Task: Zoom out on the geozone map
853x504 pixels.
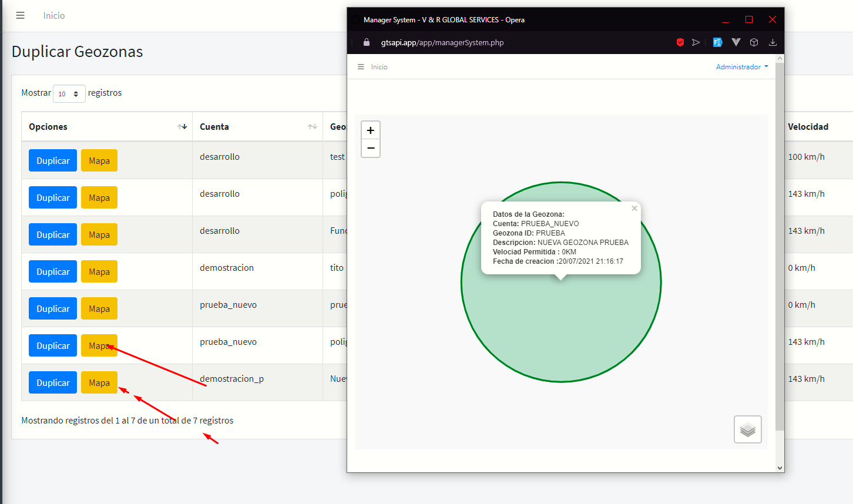Action: click(370, 148)
